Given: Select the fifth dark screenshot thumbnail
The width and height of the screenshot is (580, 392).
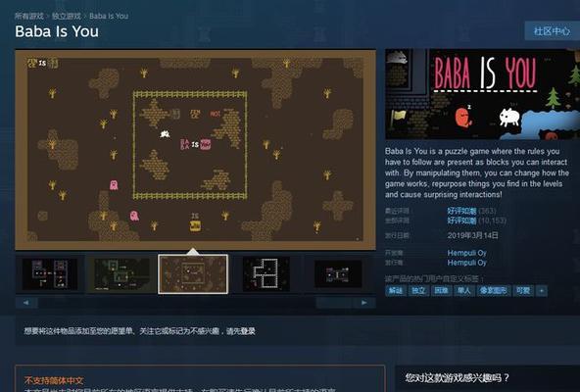Looking at the screenshot, I should pyautogui.click(x=338, y=274).
